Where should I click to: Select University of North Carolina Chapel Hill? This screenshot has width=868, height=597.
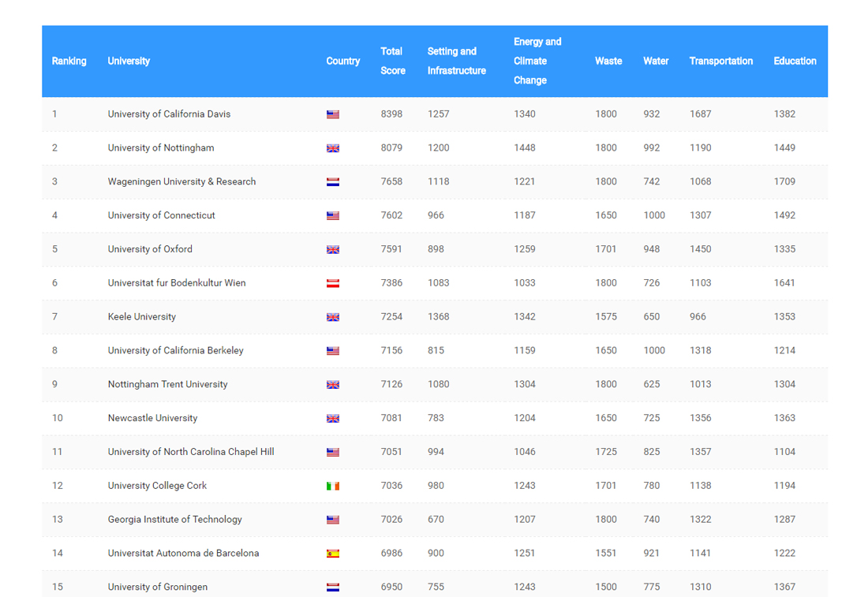click(x=191, y=451)
